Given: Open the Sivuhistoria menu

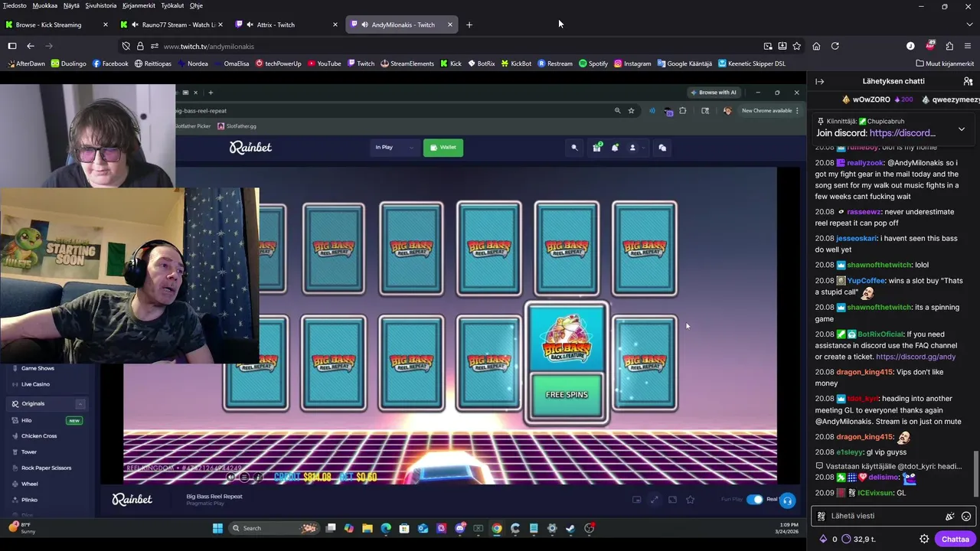Looking at the screenshot, I should [x=101, y=5].
